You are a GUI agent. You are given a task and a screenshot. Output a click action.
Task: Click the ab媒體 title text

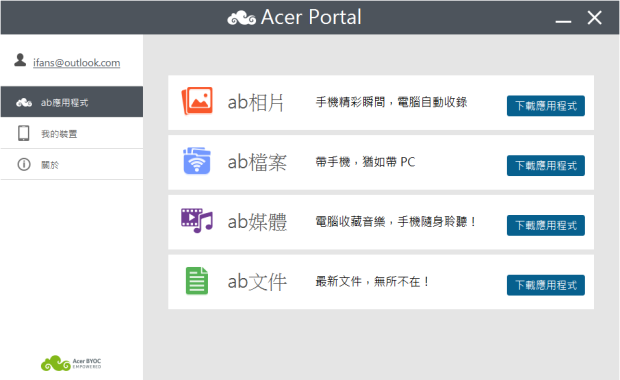pos(257,222)
